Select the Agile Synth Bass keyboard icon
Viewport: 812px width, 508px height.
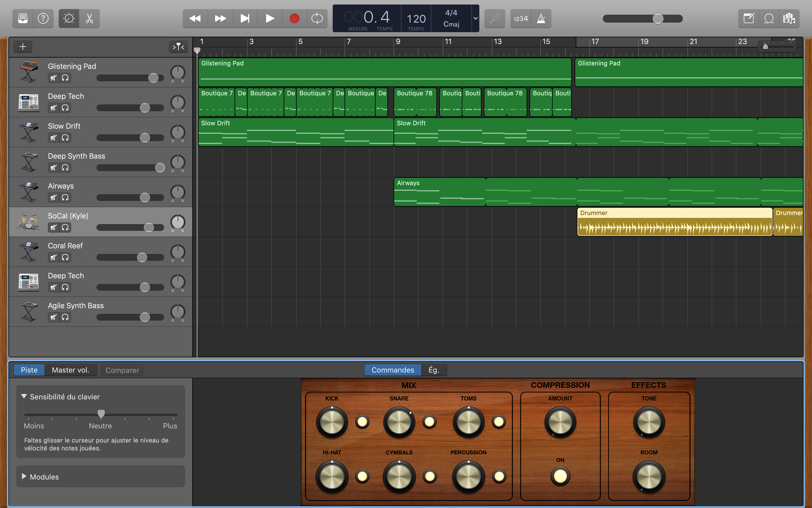(28, 312)
